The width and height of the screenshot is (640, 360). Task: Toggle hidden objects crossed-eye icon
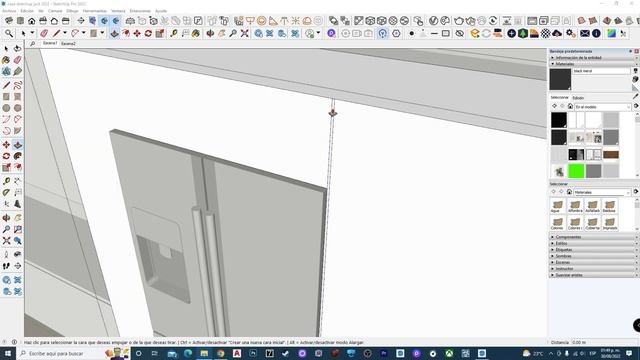click(x=460, y=33)
